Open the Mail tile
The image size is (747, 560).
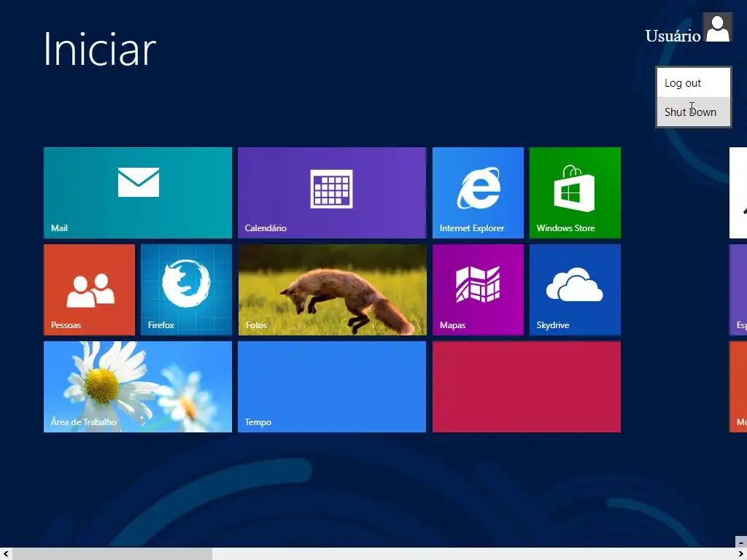coord(138,192)
